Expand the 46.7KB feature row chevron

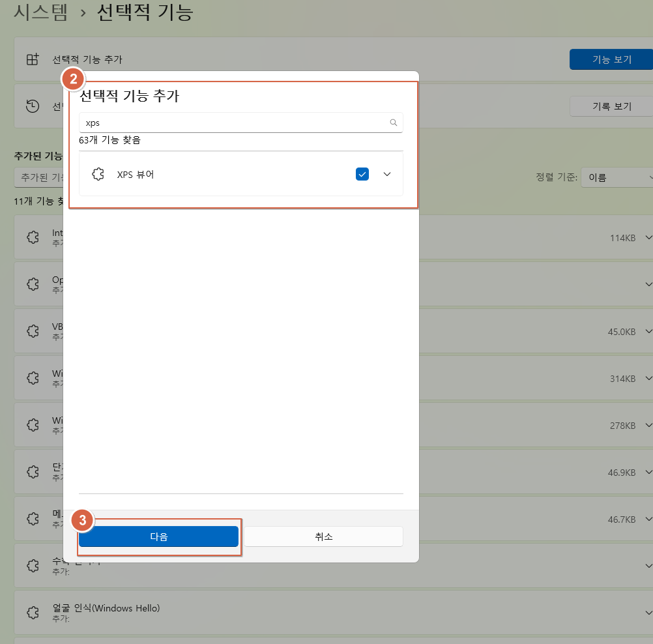coord(648,519)
